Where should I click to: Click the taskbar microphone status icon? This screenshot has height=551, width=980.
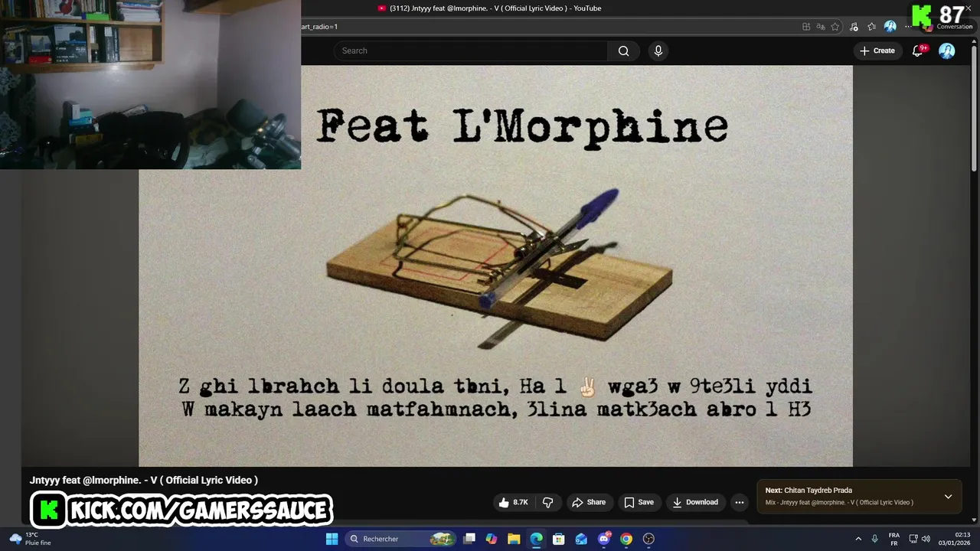coord(874,539)
